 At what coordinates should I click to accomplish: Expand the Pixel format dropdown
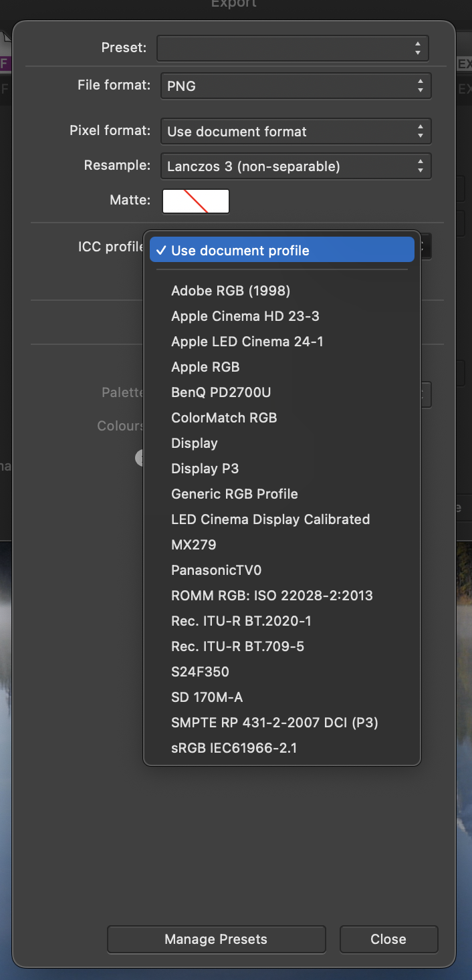tap(296, 132)
